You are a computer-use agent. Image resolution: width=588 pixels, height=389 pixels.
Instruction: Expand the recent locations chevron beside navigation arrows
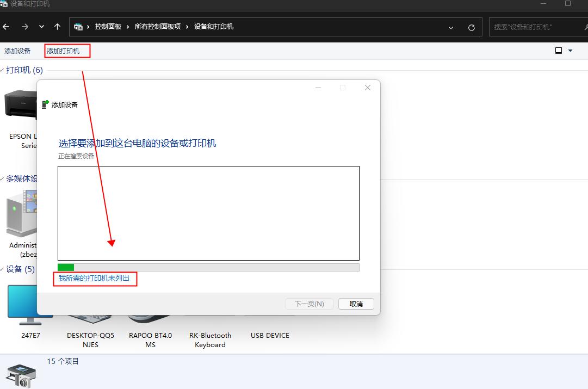[x=41, y=26]
